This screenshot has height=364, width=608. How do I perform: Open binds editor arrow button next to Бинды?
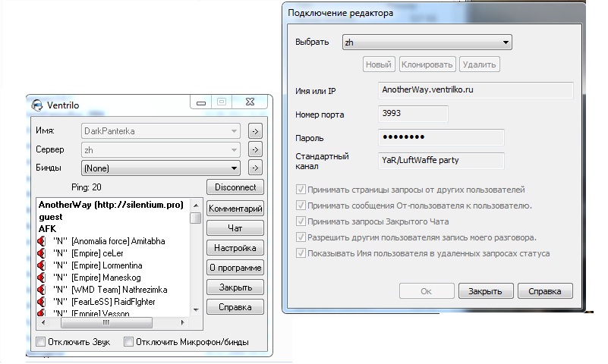click(x=255, y=168)
